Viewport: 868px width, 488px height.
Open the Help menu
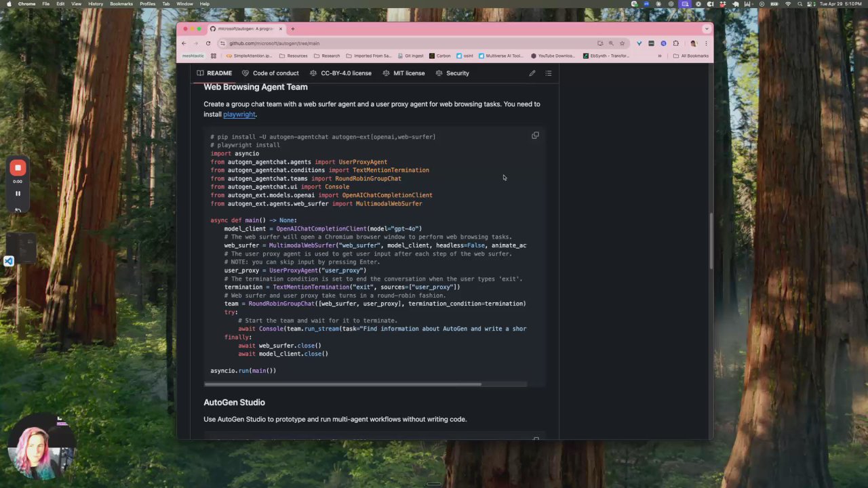coord(205,4)
